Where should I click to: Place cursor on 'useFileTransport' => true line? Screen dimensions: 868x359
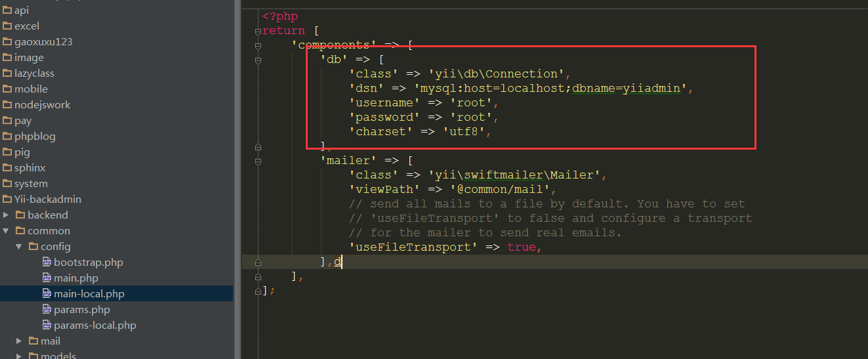coord(446,247)
